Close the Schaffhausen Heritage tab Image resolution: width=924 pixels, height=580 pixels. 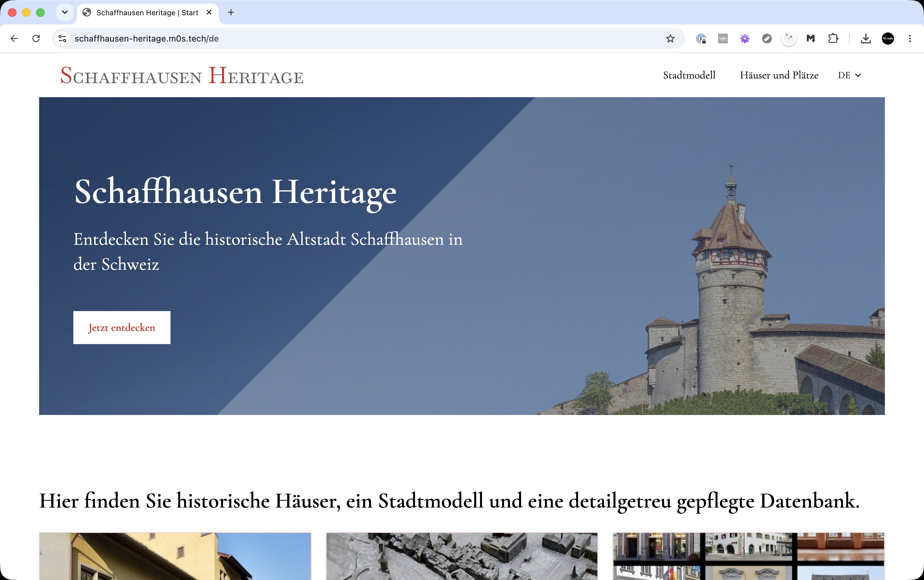tap(209, 13)
